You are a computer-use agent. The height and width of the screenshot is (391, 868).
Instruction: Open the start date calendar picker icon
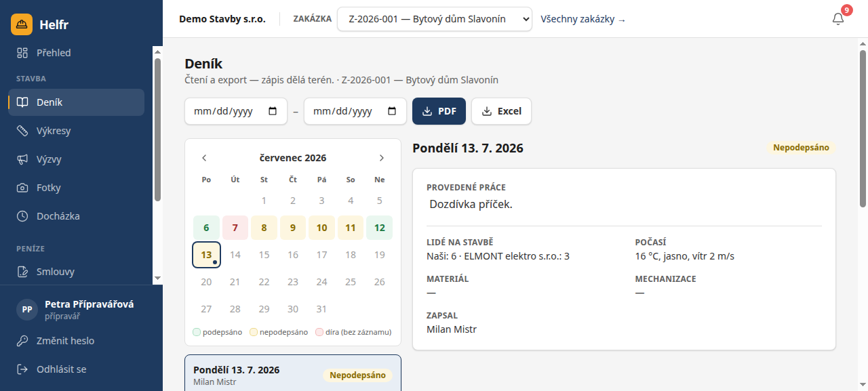pos(273,111)
